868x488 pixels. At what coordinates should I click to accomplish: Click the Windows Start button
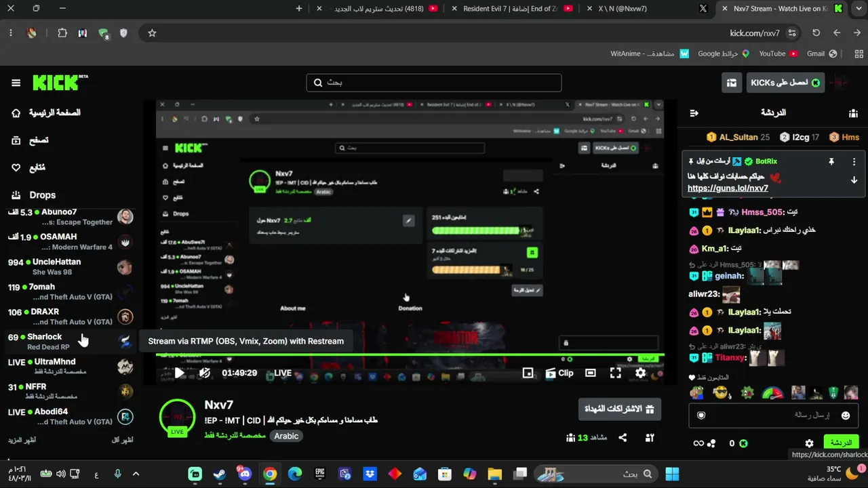673,474
